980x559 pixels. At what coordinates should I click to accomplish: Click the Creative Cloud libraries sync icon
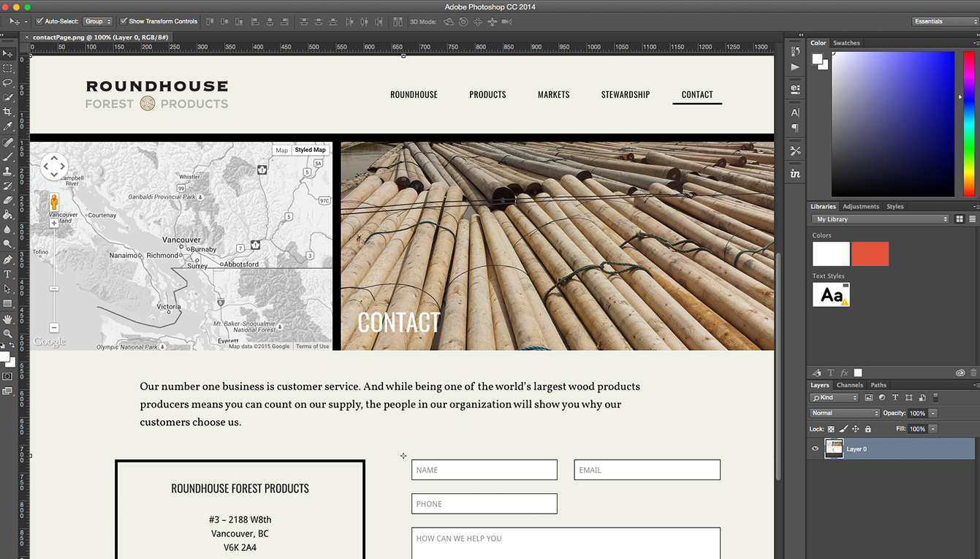[960, 373]
